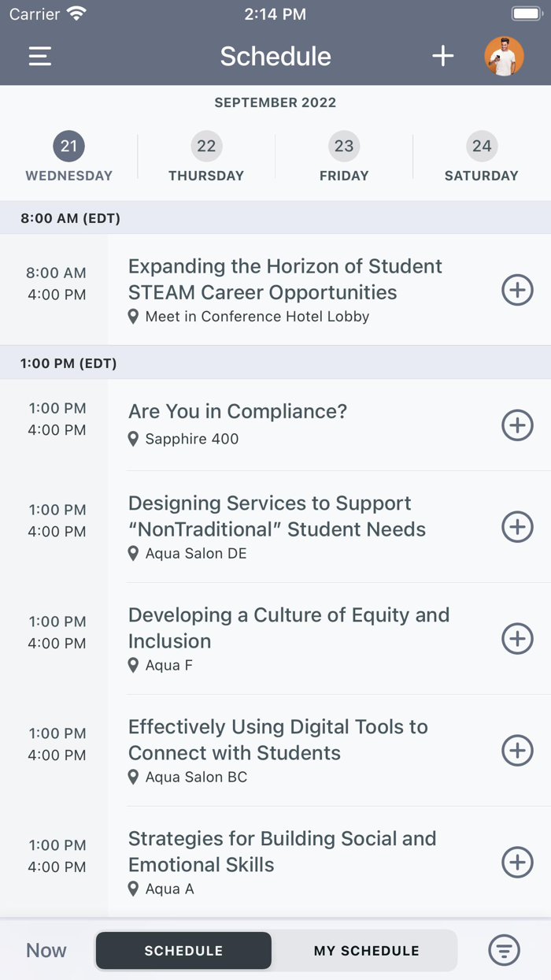551x980 pixels.
Task: Select Friday the 23rd date tab
Action: point(344,155)
